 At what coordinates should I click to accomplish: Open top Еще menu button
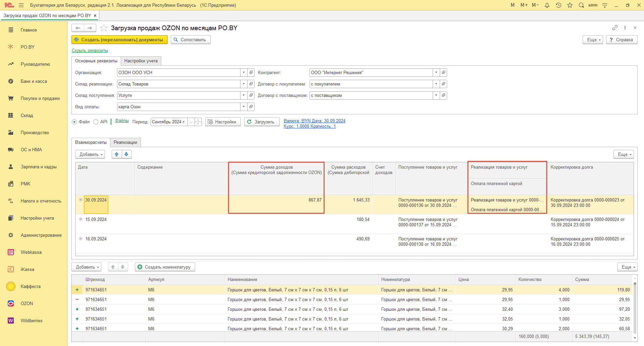(x=593, y=40)
